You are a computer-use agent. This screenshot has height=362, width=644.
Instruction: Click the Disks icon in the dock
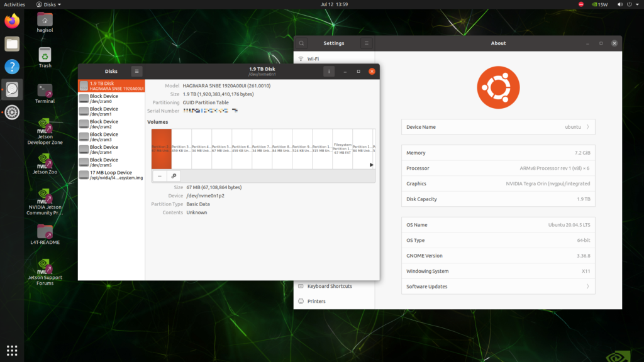coord(12,89)
